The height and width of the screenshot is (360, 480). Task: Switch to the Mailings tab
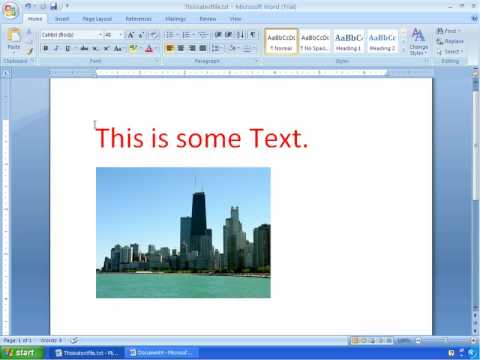pyautogui.click(x=175, y=19)
